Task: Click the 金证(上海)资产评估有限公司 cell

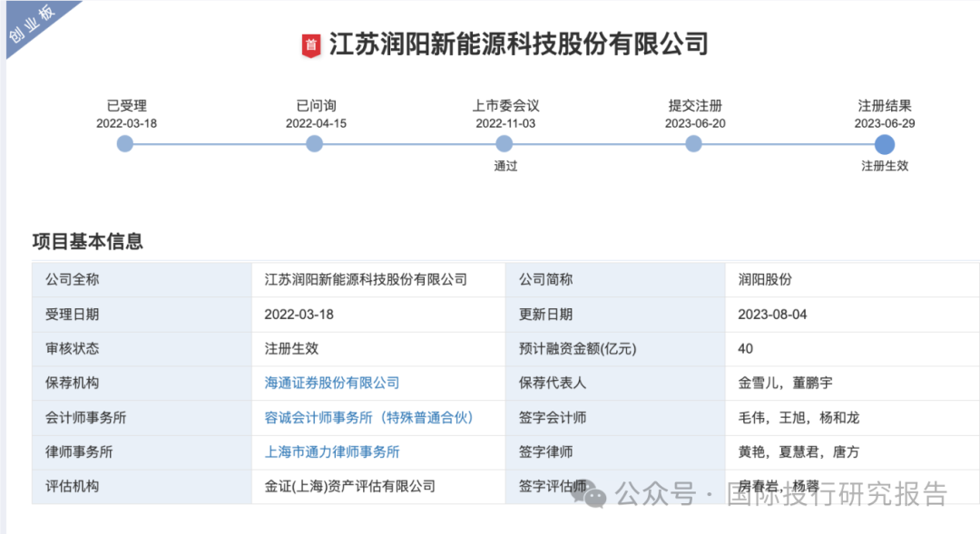Action: coord(378,486)
